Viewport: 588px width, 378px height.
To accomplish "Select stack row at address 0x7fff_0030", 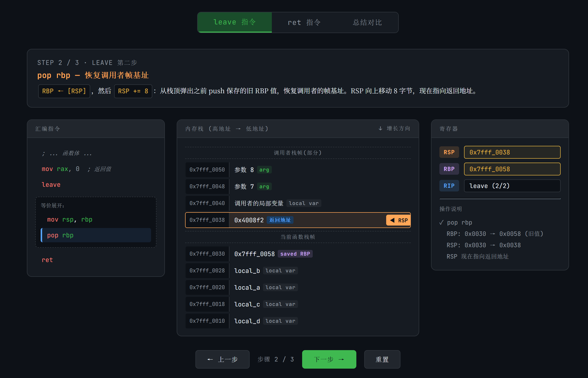I will tap(207, 254).
